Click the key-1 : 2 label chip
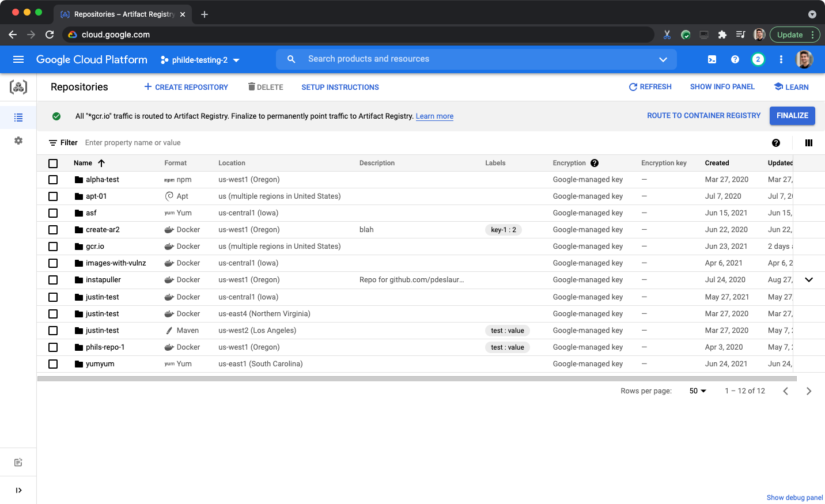This screenshot has height=504, width=825. tap(504, 230)
